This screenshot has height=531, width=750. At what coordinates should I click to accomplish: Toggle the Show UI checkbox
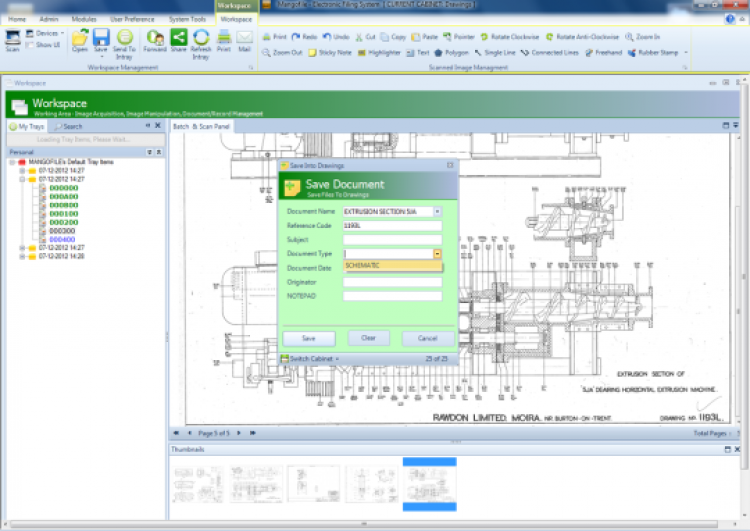coord(29,45)
